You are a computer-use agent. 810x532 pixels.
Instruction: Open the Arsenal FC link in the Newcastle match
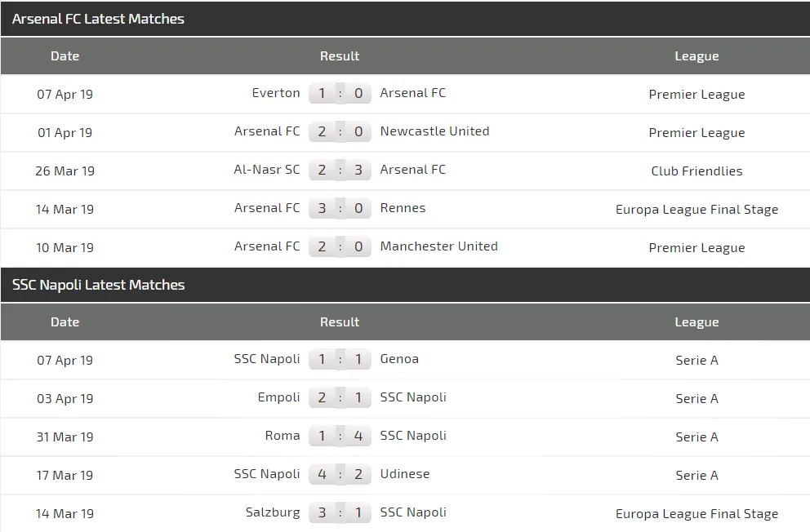[267, 131]
